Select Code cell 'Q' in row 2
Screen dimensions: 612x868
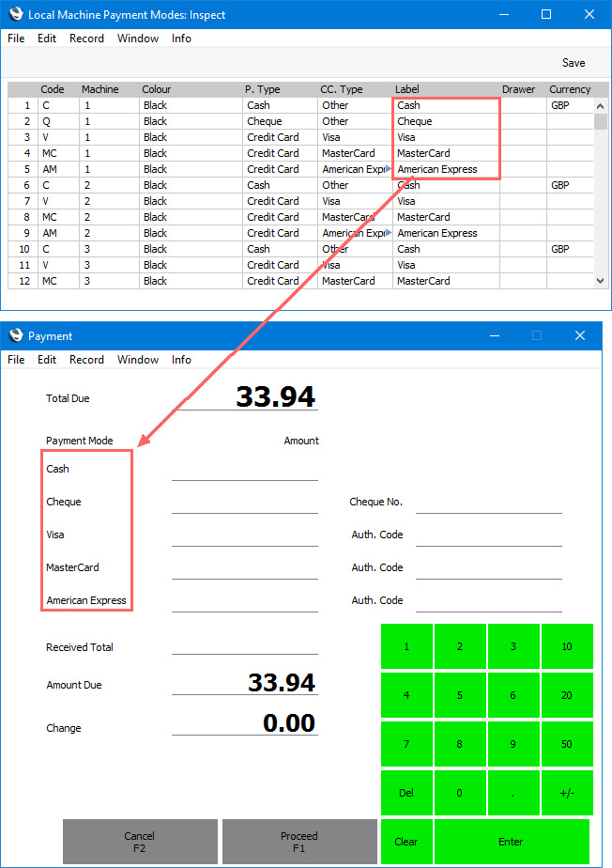[58, 121]
